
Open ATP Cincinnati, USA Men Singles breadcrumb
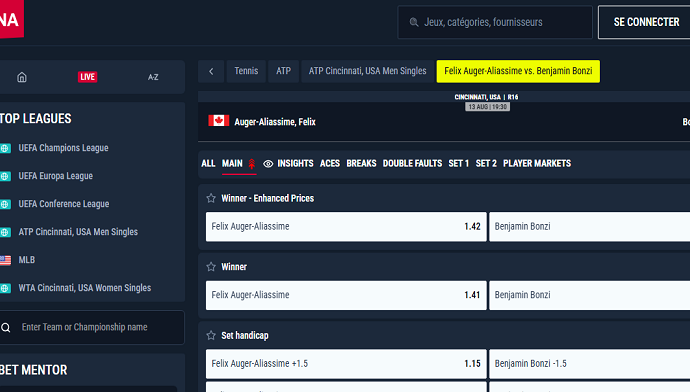click(367, 71)
